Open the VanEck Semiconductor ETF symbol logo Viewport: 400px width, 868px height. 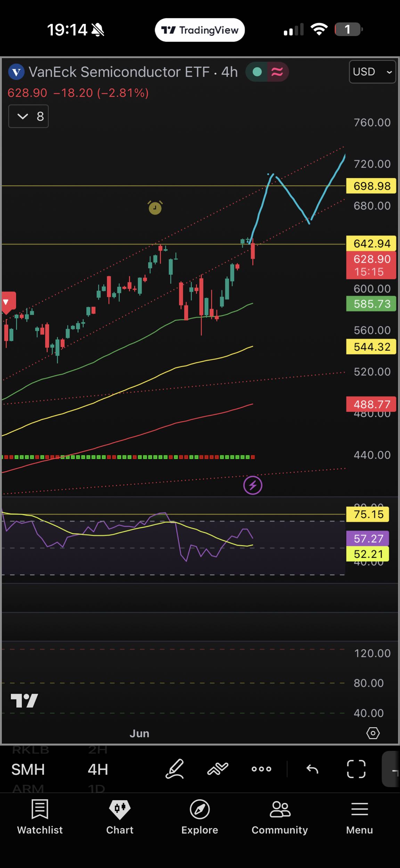[x=16, y=72]
